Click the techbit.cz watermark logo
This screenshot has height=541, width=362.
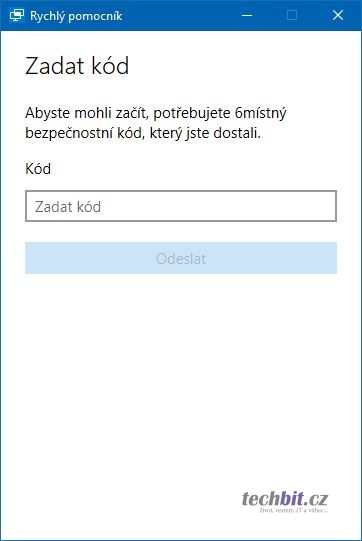285,499
